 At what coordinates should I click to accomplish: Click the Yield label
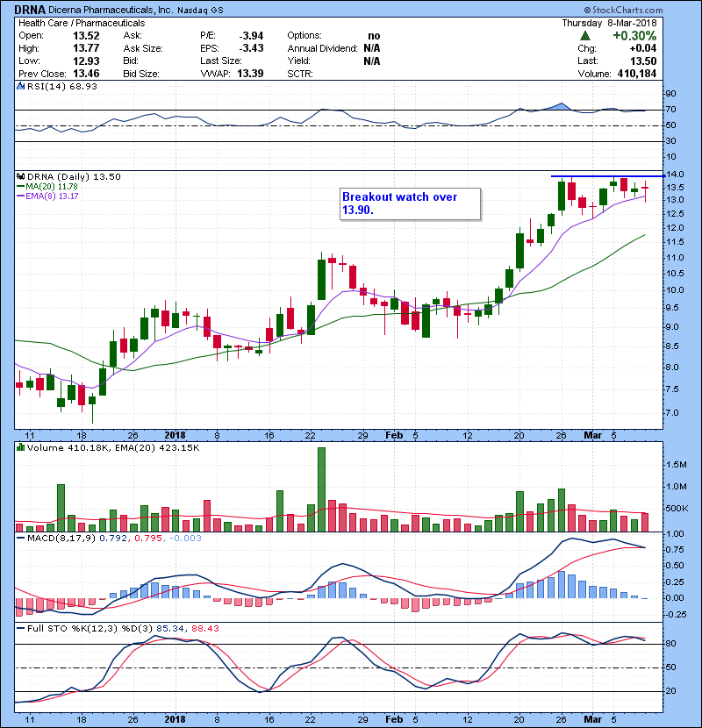[x=298, y=61]
